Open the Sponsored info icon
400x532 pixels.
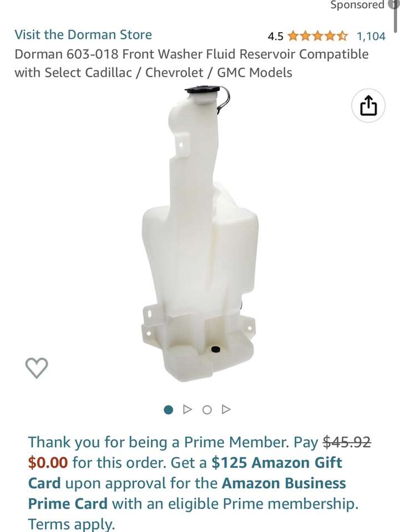pyautogui.click(x=393, y=4)
